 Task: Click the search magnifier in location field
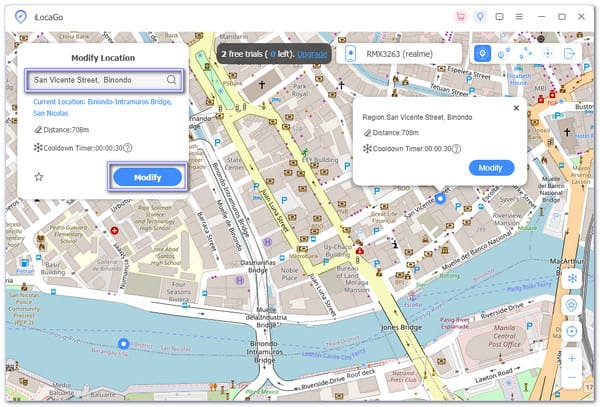pyautogui.click(x=172, y=79)
